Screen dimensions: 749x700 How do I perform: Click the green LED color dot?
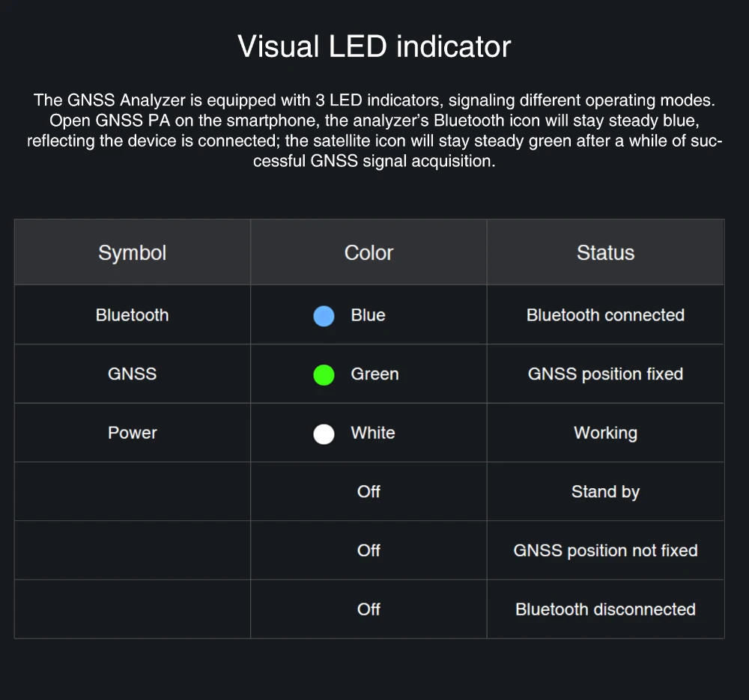324,374
